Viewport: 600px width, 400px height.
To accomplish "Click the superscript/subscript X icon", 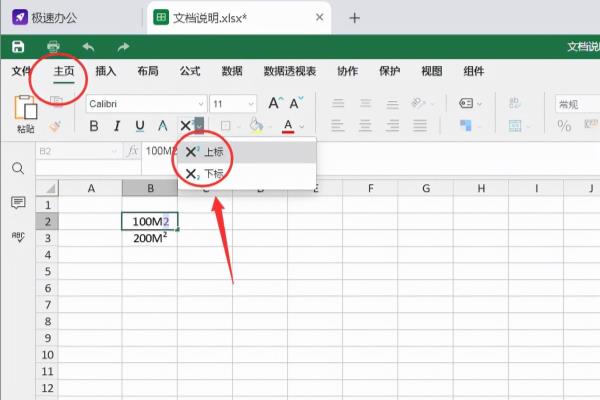I will point(186,126).
